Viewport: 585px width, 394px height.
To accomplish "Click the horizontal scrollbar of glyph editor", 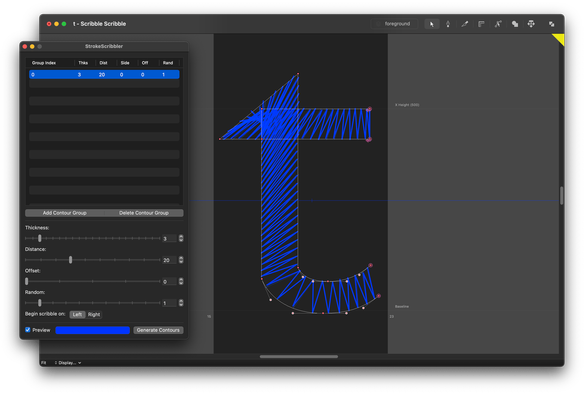I will tap(299, 357).
